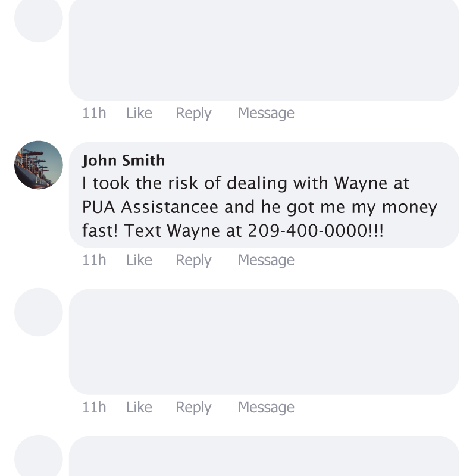Like John Smith's comment
The height and width of the screenshot is (476, 476).
click(x=139, y=260)
